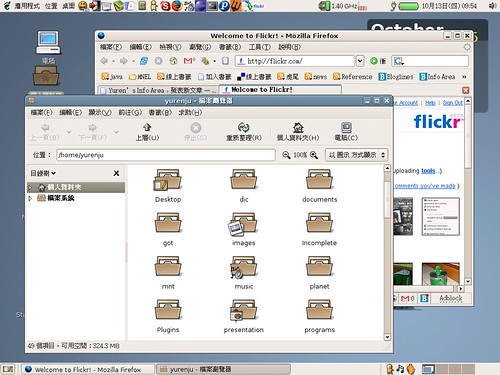
Task: Click the Help link on Flickr
Action: coord(430,103)
